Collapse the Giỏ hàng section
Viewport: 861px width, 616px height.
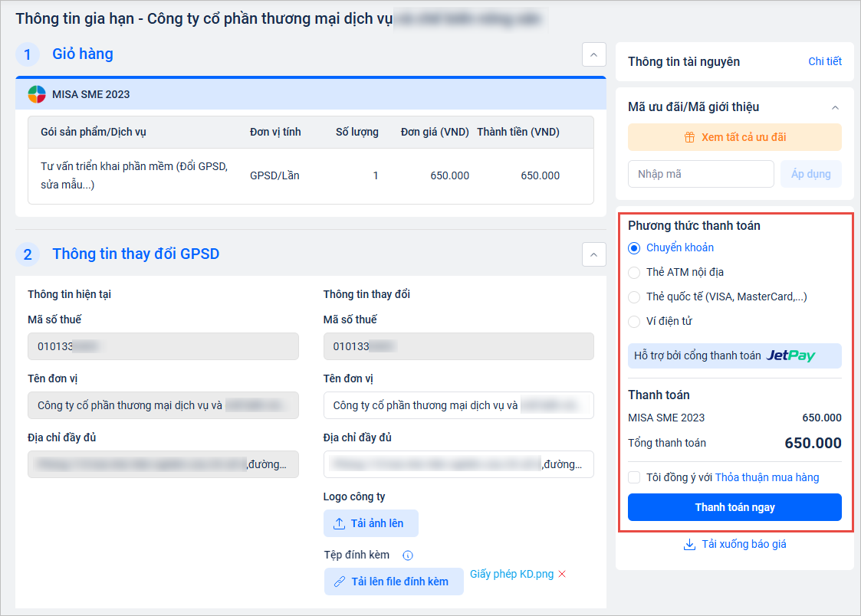(593, 54)
